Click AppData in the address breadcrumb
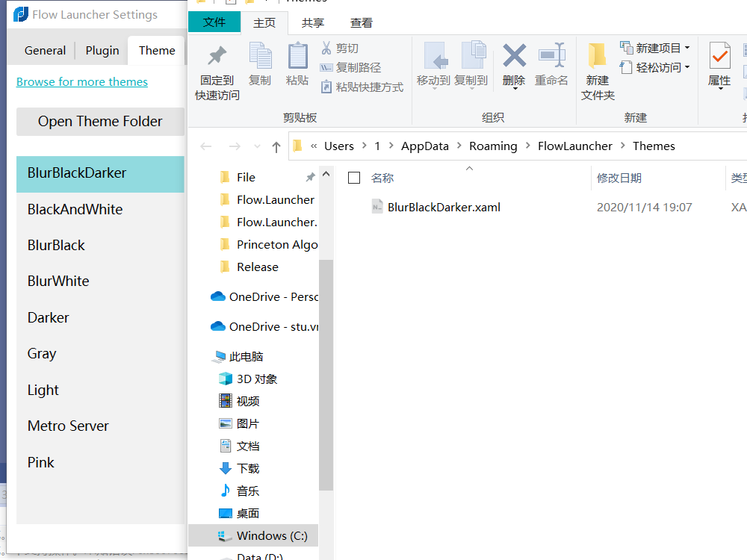 (x=425, y=146)
